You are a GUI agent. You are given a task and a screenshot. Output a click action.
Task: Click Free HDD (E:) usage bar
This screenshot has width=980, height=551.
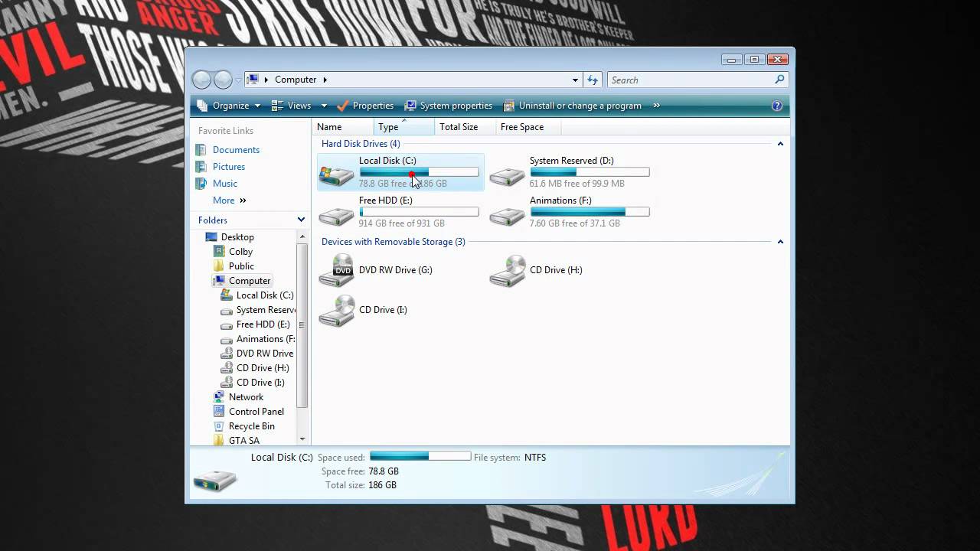click(x=419, y=212)
